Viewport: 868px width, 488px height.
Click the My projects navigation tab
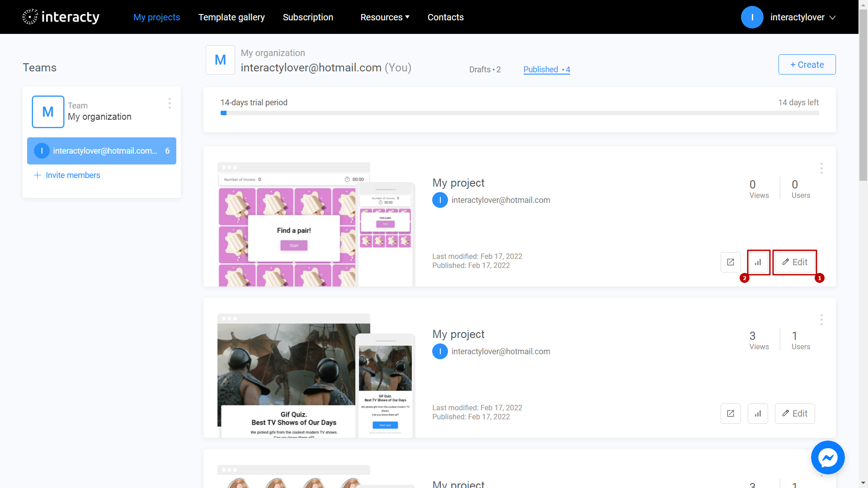(x=156, y=17)
